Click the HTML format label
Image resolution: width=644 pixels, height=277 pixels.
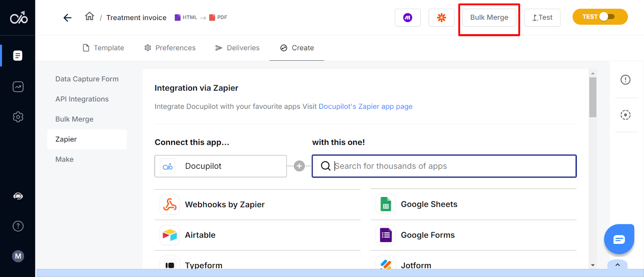point(186,17)
